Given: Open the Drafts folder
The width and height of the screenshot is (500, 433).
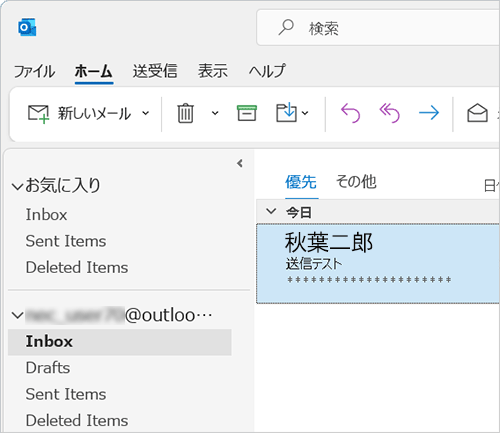Looking at the screenshot, I should 48,368.
